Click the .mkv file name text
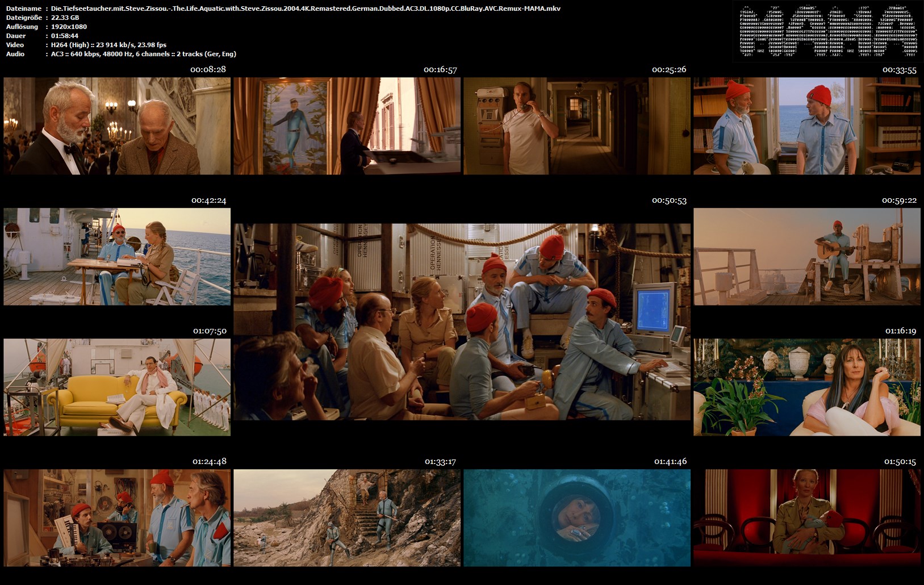 [x=306, y=9]
